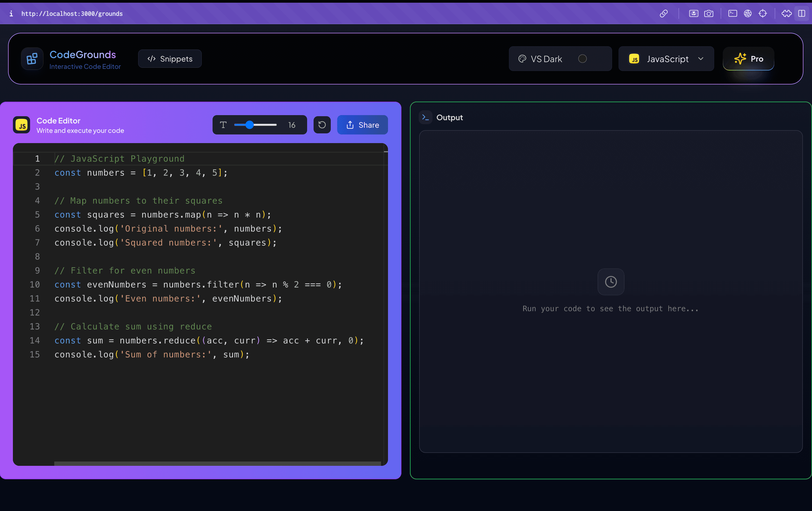Click the font size T icon

(x=223, y=125)
